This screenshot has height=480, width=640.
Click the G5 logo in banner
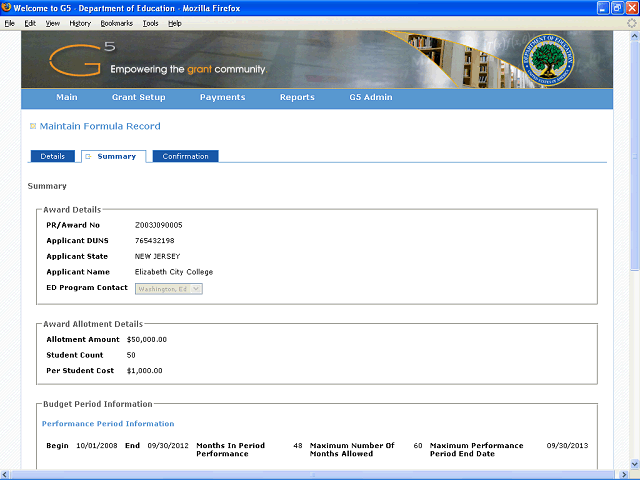click(x=82, y=60)
